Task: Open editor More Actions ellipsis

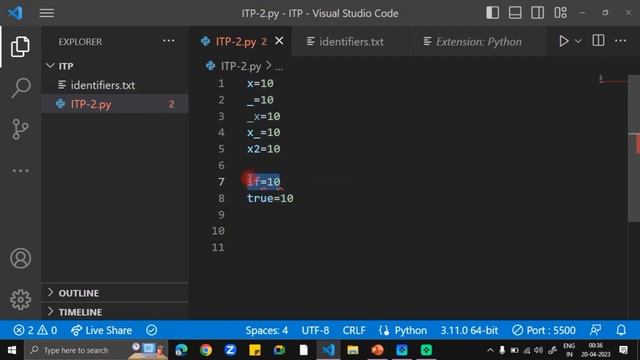Action: click(x=620, y=41)
